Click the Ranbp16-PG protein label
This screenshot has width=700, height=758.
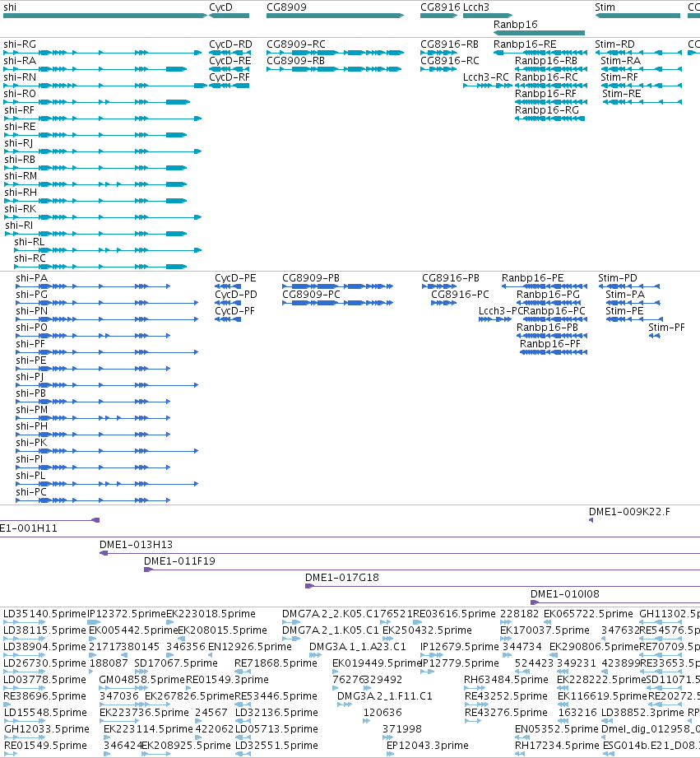[549, 295]
